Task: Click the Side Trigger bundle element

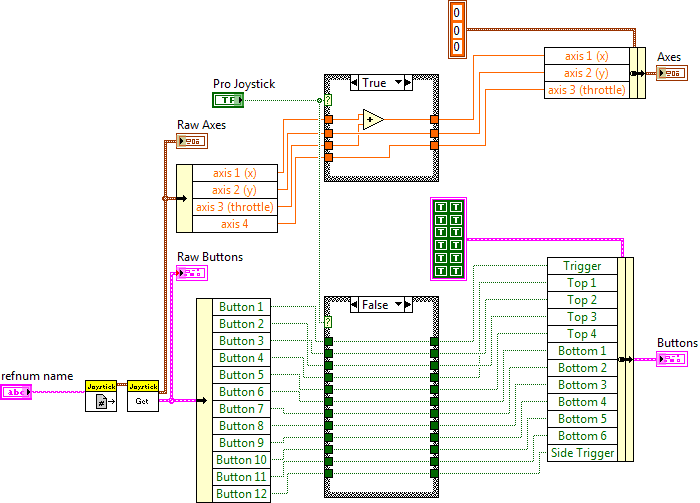Action: point(582,453)
